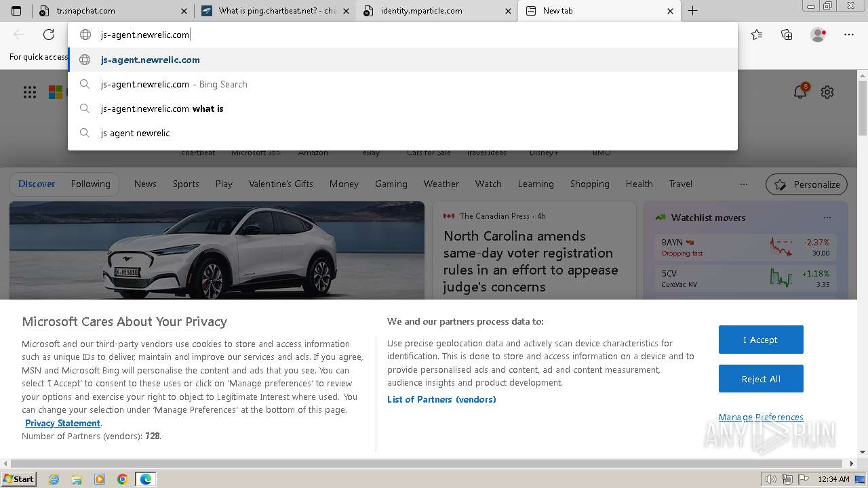Screen dimensions: 868x488
Task: Open the Shopping category
Action: pos(590,184)
